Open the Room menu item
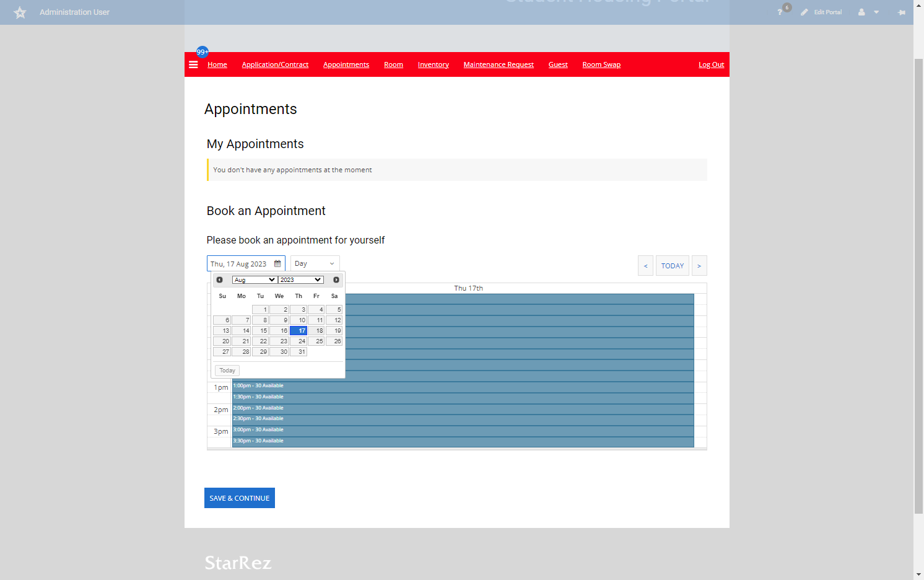The image size is (924, 580). pos(393,64)
